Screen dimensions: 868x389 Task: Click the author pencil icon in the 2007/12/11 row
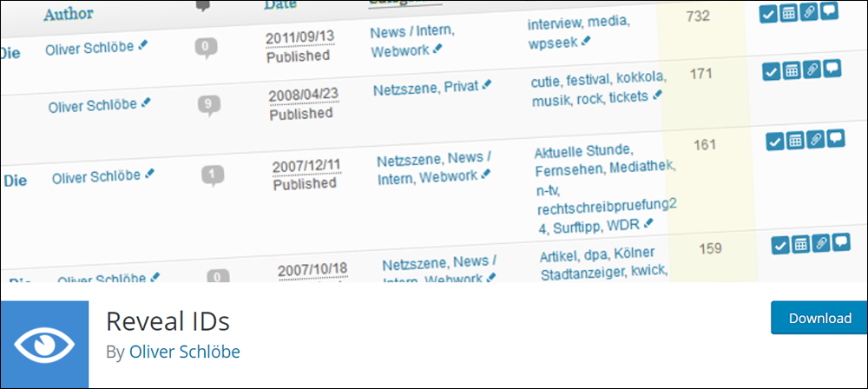point(149,174)
